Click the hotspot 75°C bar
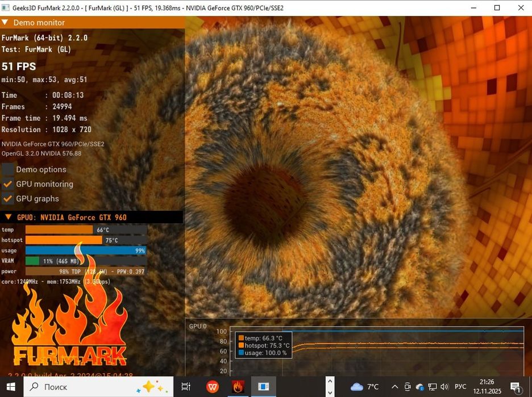The width and height of the screenshot is (532, 397). [x=86, y=240]
